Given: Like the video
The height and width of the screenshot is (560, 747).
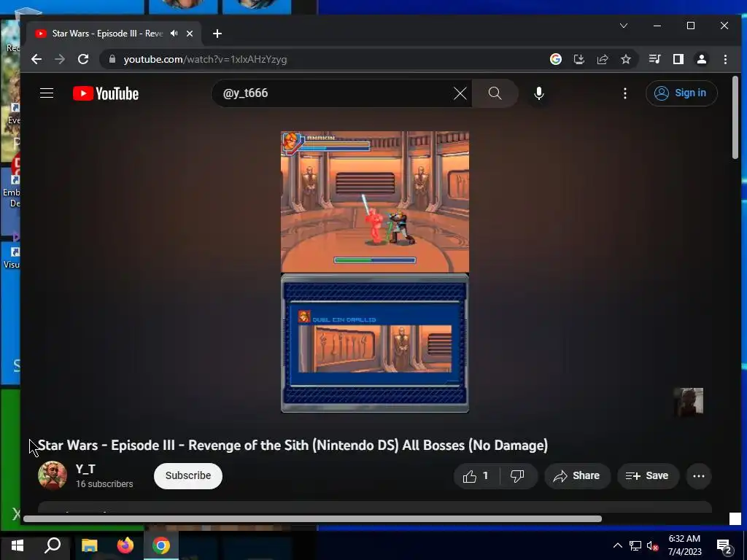Looking at the screenshot, I should [476, 475].
